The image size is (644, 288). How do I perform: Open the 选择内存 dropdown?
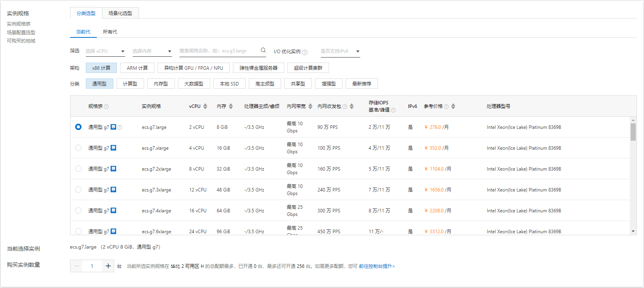click(x=152, y=51)
